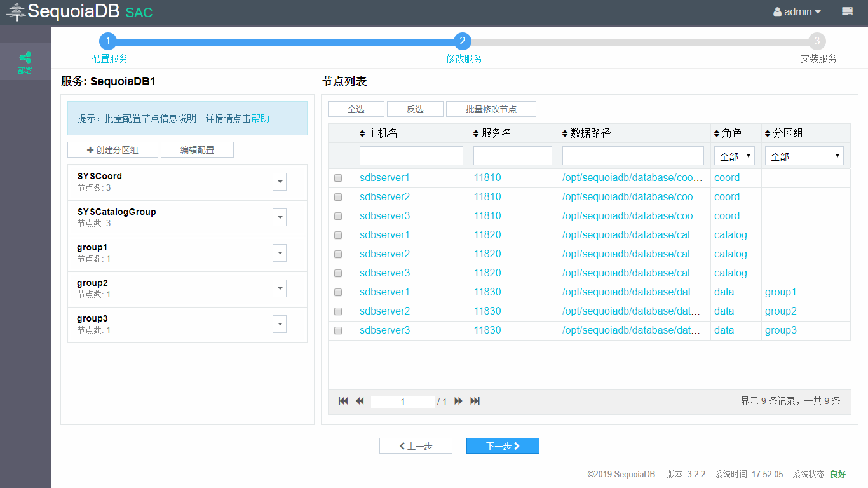
Task: Go to previous page of node list
Action: tap(360, 401)
